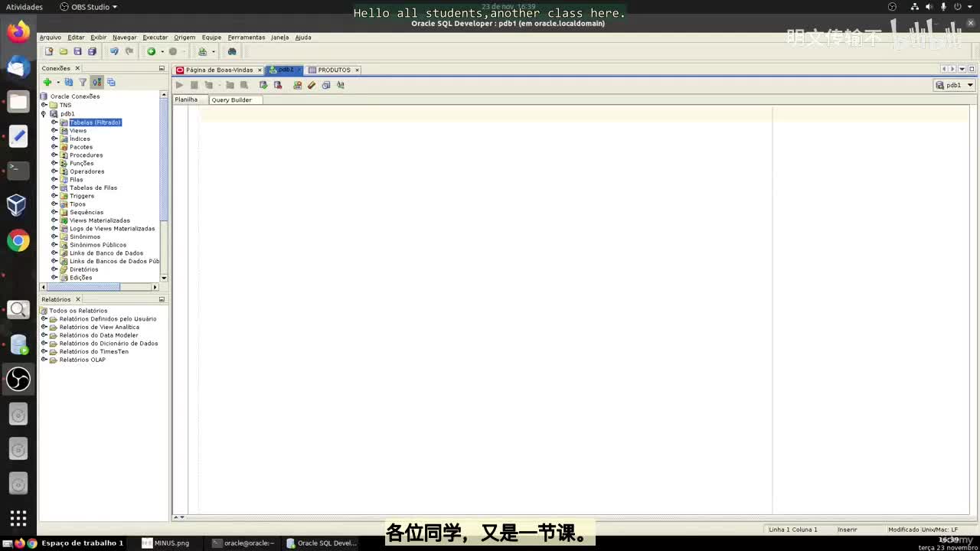Launch Terminal from the dock
The height and width of the screenshot is (551, 980).
pyautogui.click(x=18, y=170)
